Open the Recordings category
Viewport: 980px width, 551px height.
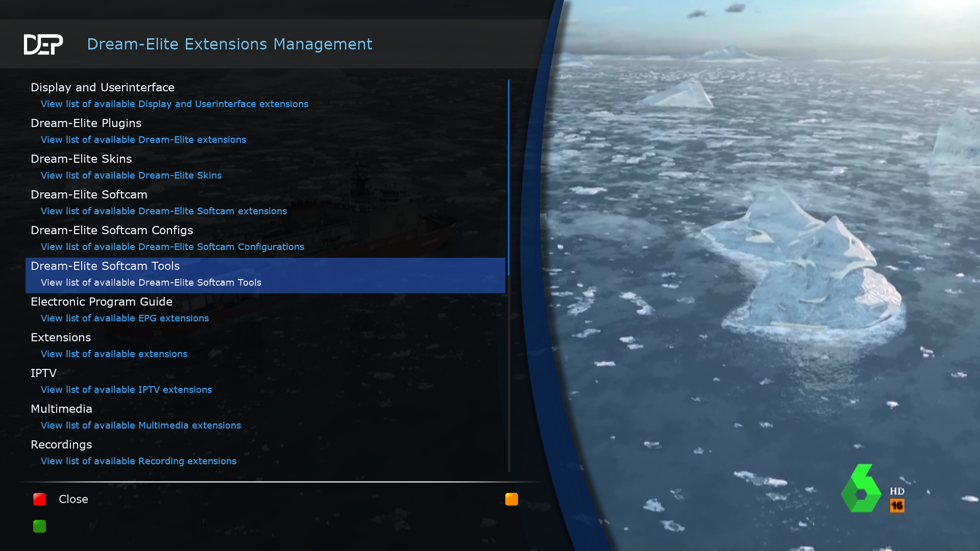(61, 445)
